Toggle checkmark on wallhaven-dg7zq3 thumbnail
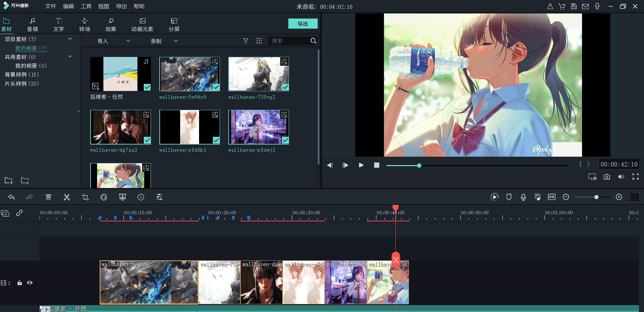The width and height of the screenshot is (644, 312). tap(147, 140)
